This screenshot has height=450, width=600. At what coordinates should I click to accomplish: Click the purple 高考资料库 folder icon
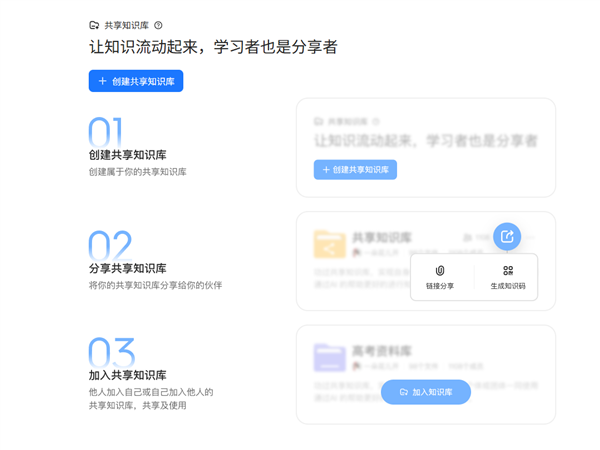click(329, 357)
